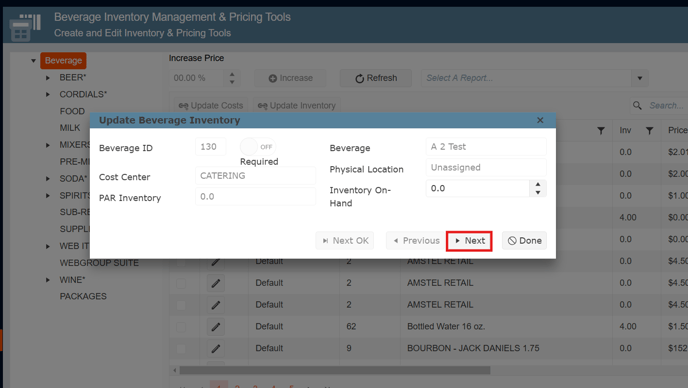This screenshot has width=688, height=388.
Task: Click the Next OK button
Action: click(x=345, y=241)
